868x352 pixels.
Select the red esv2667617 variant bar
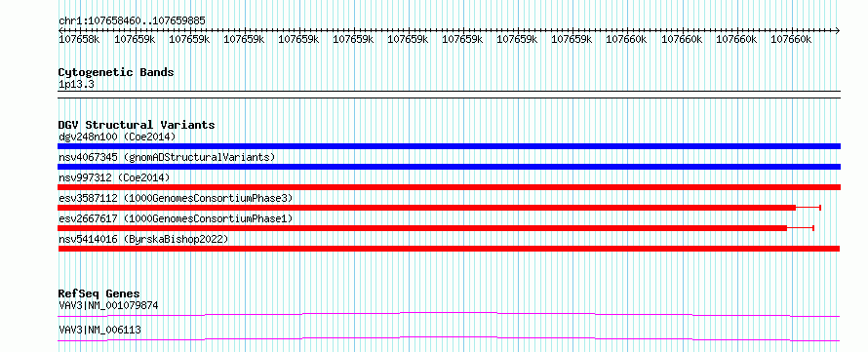pos(422,228)
